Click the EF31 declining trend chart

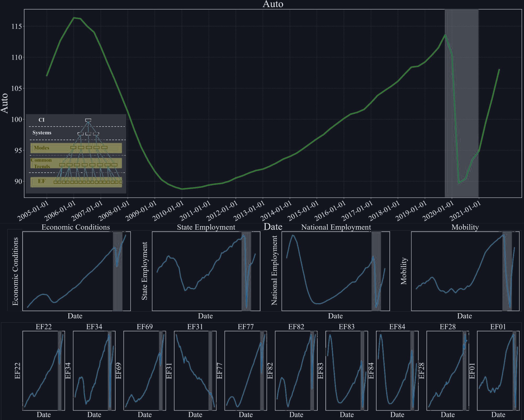[x=195, y=371]
